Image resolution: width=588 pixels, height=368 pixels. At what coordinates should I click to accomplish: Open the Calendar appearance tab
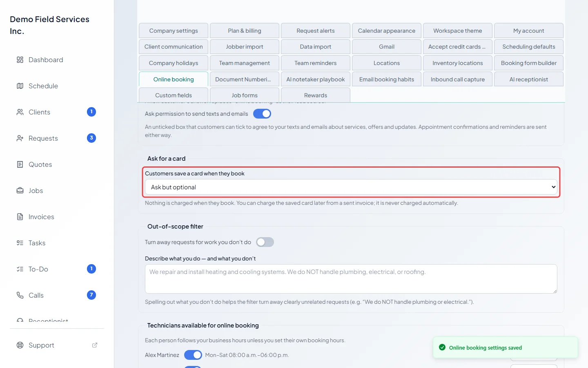point(387,31)
